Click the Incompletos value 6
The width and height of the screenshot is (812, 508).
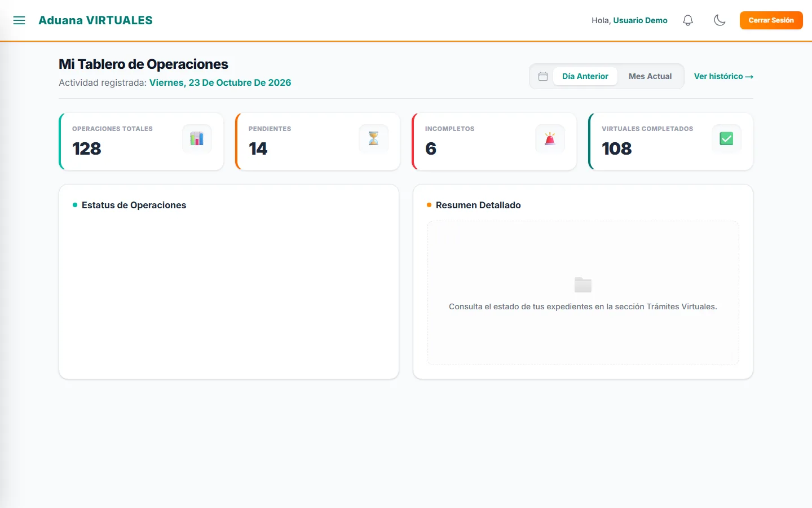[431, 148]
